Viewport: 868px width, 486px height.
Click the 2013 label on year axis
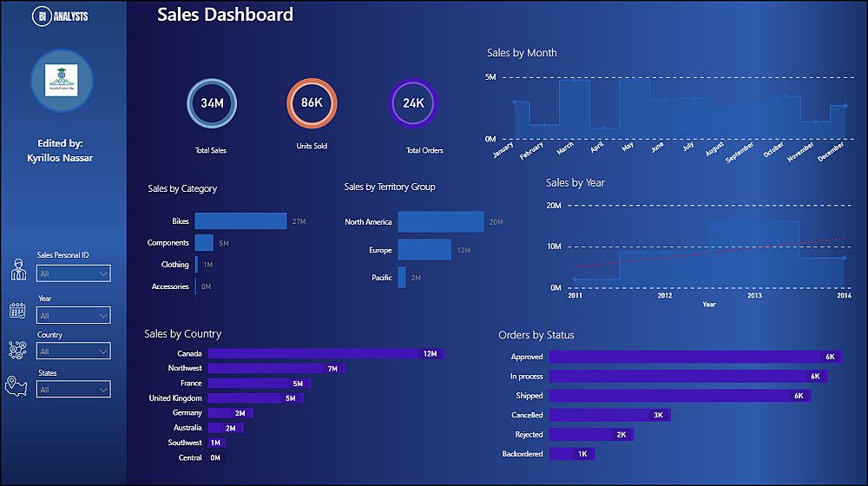tap(754, 296)
